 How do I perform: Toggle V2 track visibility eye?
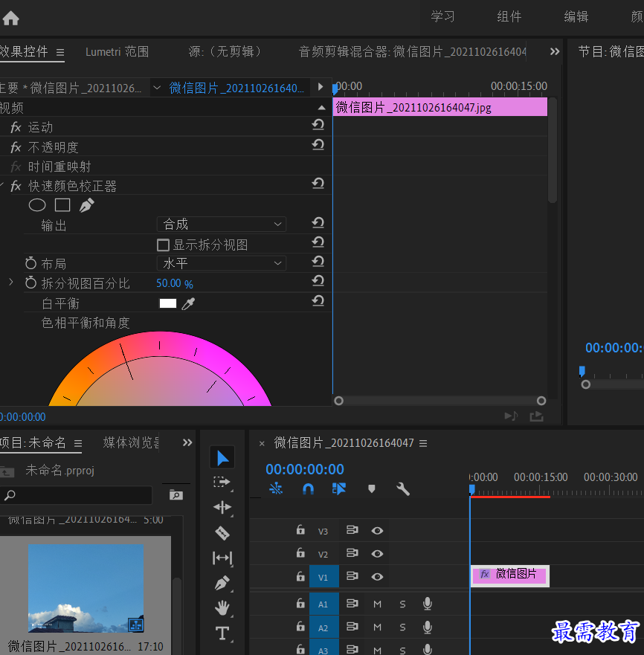click(377, 553)
